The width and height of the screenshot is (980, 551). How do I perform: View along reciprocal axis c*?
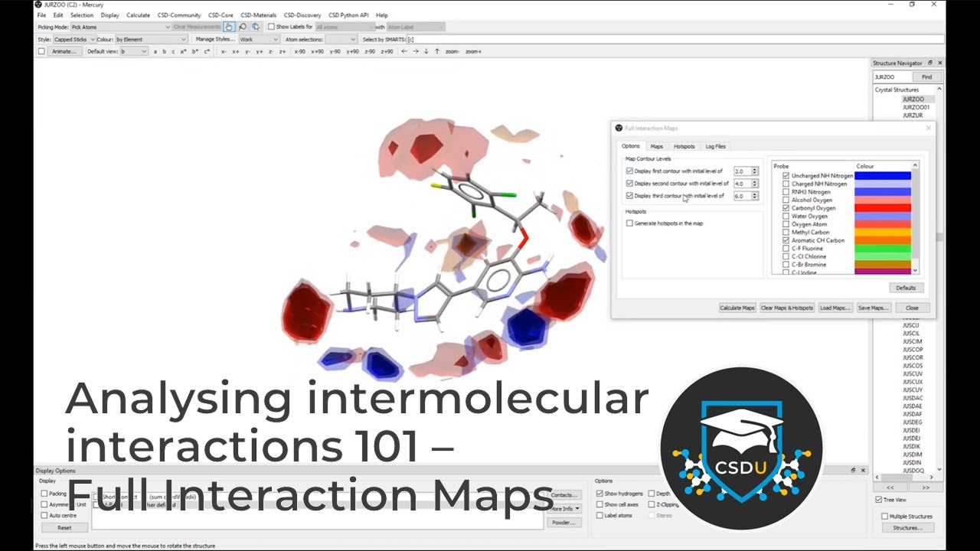pyautogui.click(x=206, y=51)
